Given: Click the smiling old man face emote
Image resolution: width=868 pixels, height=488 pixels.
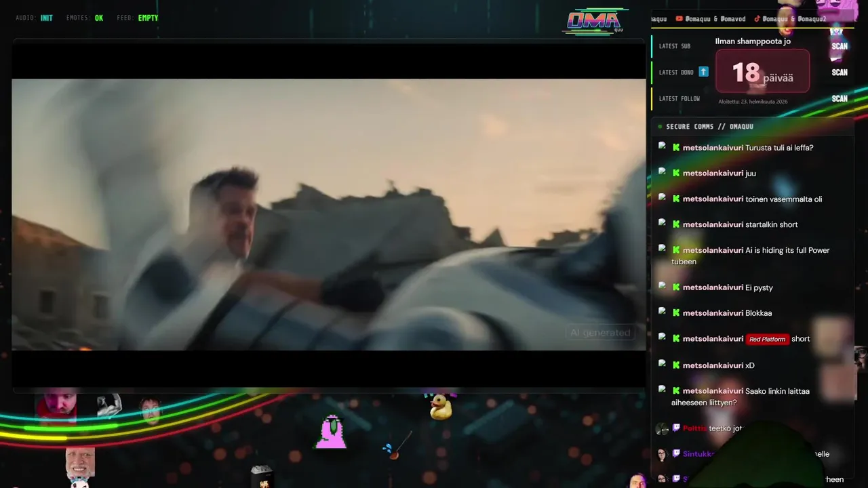Looking at the screenshot, I should click(x=80, y=462).
